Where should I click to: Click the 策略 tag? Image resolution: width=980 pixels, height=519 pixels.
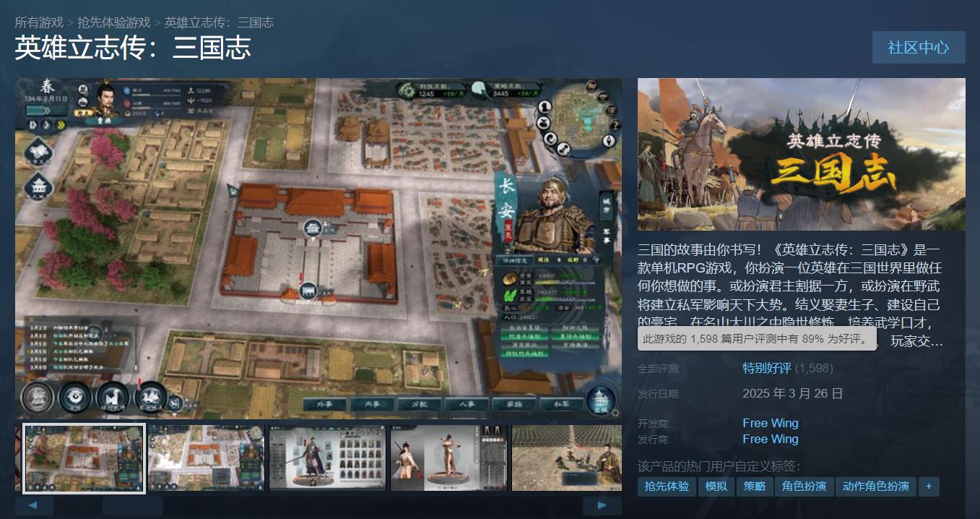[755, 486]
